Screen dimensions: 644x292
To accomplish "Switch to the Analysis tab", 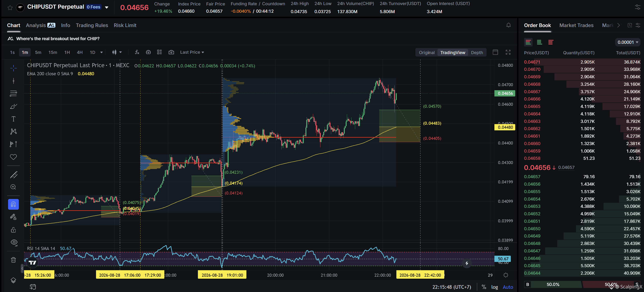I will click(x=40, y=25).
